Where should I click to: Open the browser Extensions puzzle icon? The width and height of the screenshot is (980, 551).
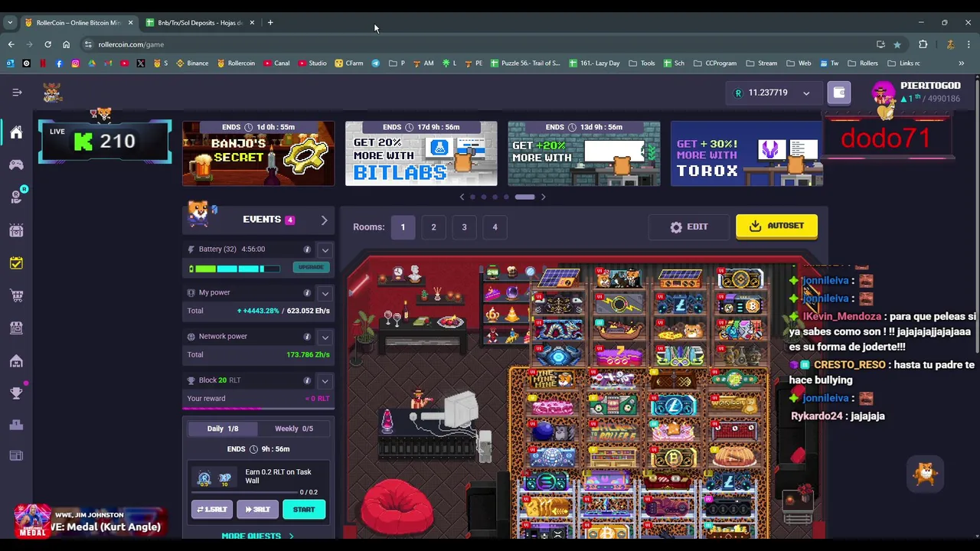(923, 44)
